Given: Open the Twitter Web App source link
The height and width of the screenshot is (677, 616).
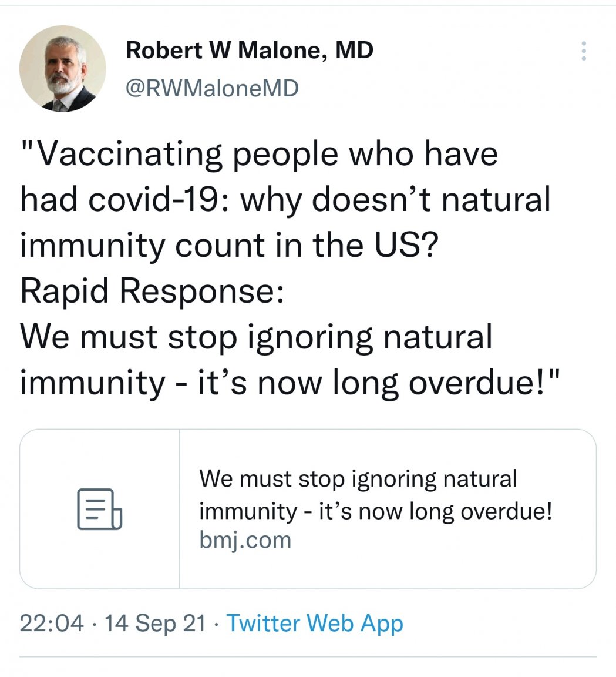Looking at the screenshot, I should tap(315, 623).
